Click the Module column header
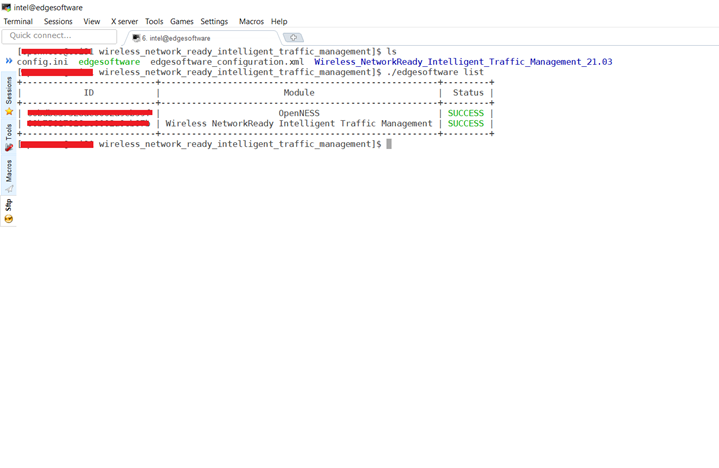The image size is (719, 468). pos(299,93)
